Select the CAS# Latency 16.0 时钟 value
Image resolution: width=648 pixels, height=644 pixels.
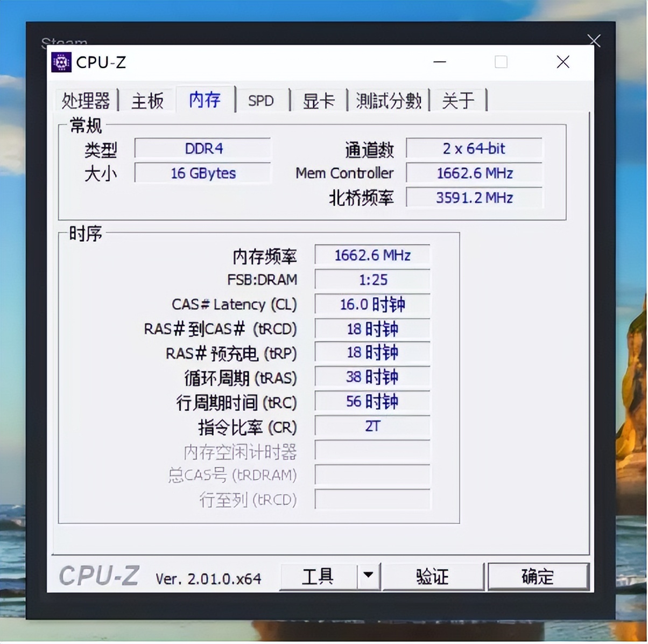(372, 304)
